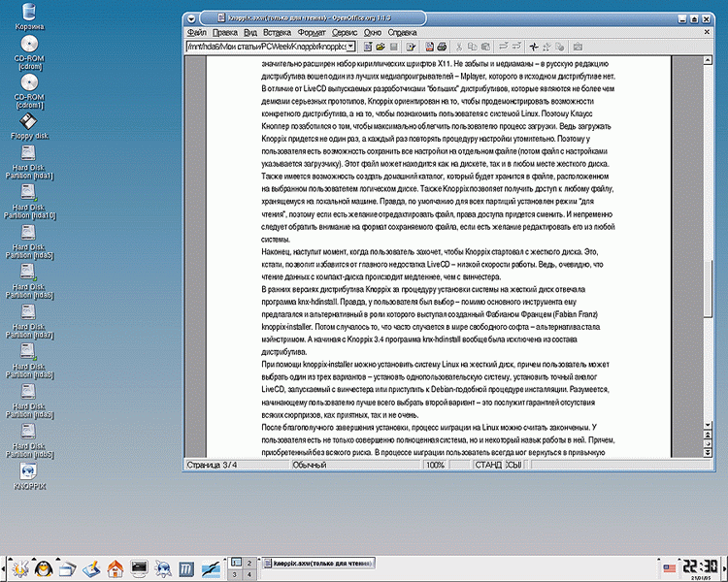Switch to virtual desktop 2 in pager
Image resolution: width=728 pixels, height=582 pixels.
(x=248, y=562)
